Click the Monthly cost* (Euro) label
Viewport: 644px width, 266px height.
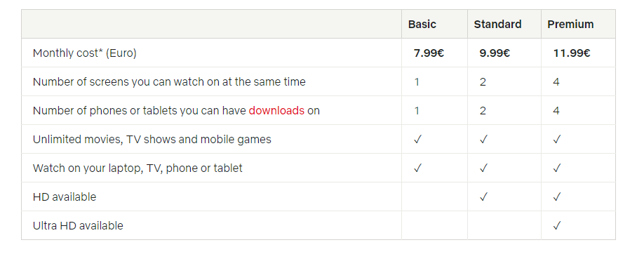[85, 53]
